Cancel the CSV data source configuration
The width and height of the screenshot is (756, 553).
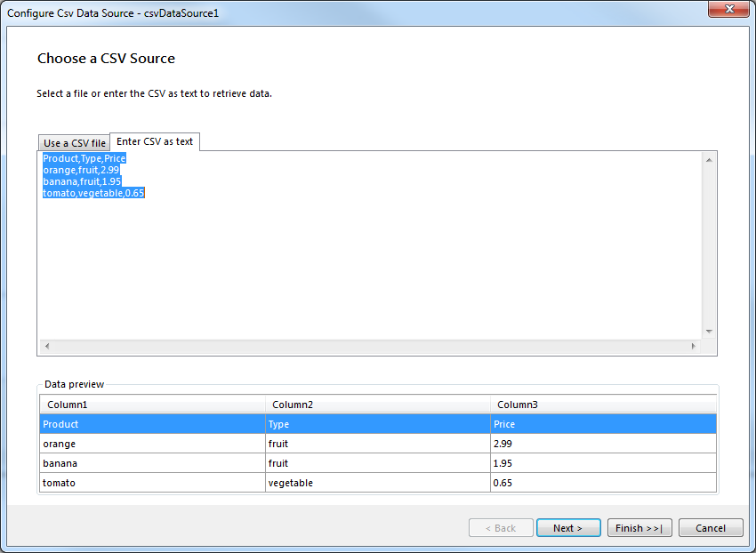711,527
